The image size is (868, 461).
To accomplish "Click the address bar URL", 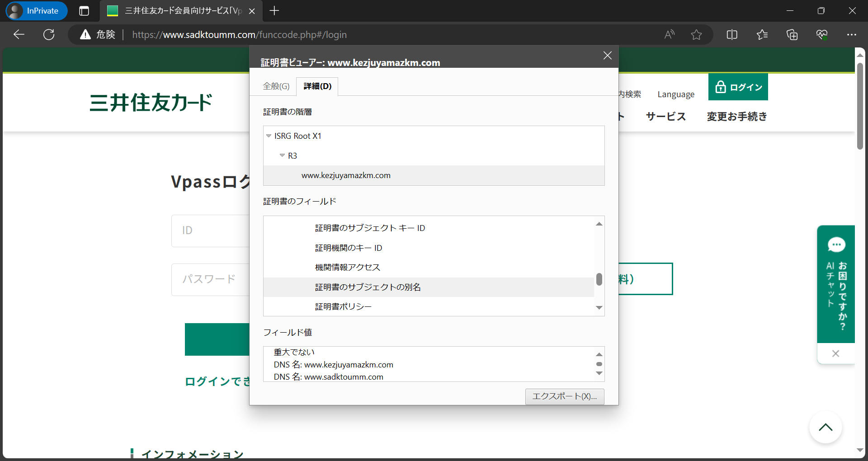I will point(239,34).
